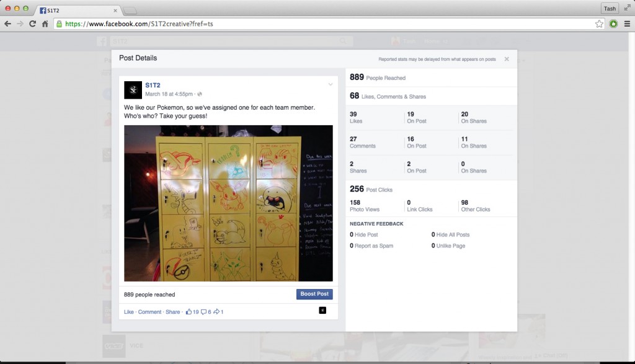
Task: Open the Chrome hamburger menu
Action: pos(627,24)
